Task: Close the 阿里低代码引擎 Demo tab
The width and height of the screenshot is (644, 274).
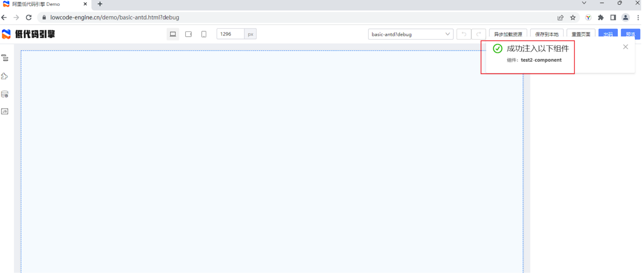Action: [x=85, y=4]
